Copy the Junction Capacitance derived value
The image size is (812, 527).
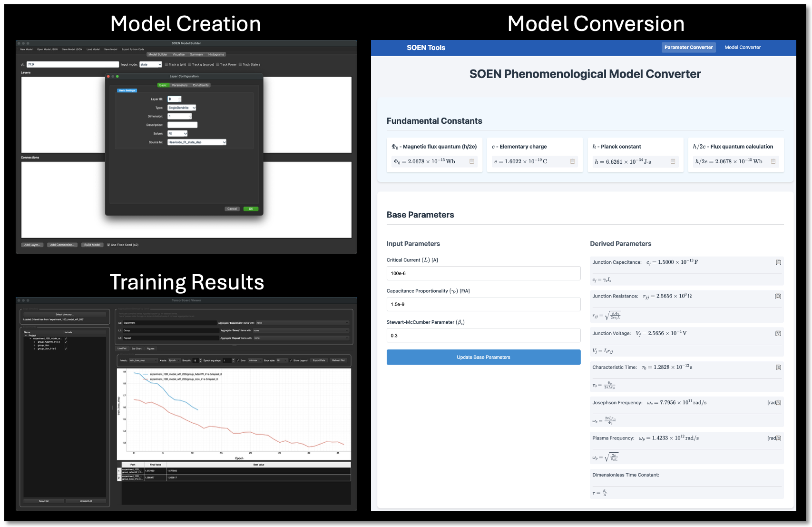coord(779,262)
